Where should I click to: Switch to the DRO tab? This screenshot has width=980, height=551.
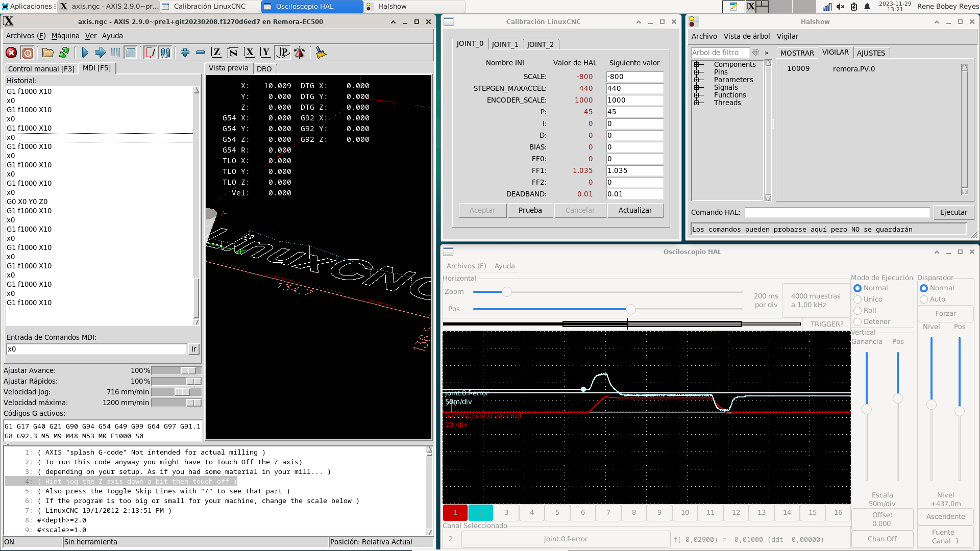point(264,69)
